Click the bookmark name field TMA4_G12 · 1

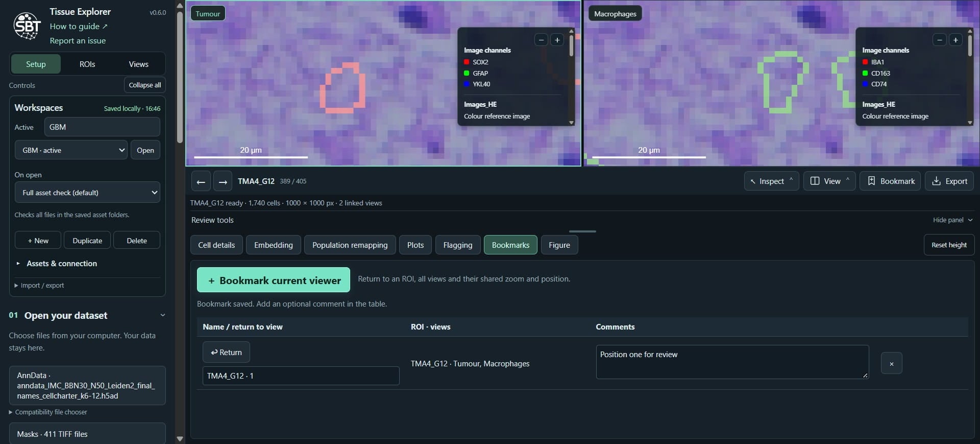(301, 376)
